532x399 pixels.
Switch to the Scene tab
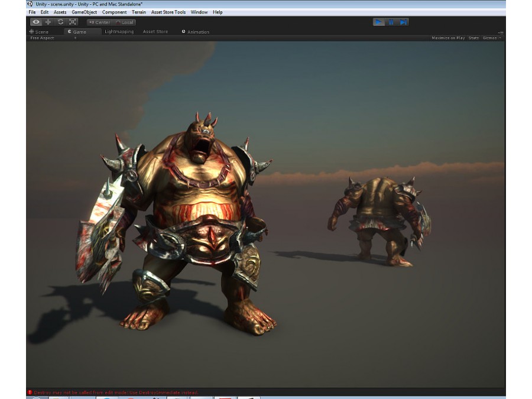pos(39,32)
